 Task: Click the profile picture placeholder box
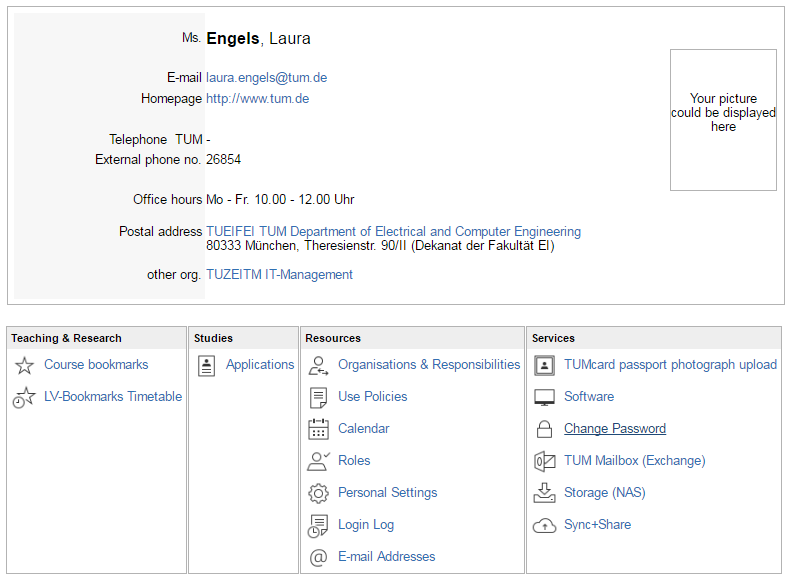click(723, 120)
